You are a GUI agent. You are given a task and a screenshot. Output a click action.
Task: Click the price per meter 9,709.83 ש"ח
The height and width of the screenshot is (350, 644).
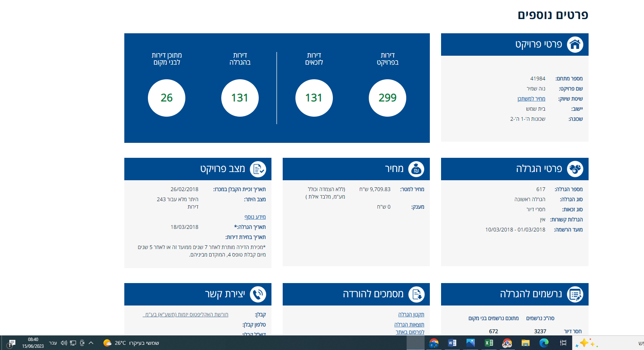[375, 189]
